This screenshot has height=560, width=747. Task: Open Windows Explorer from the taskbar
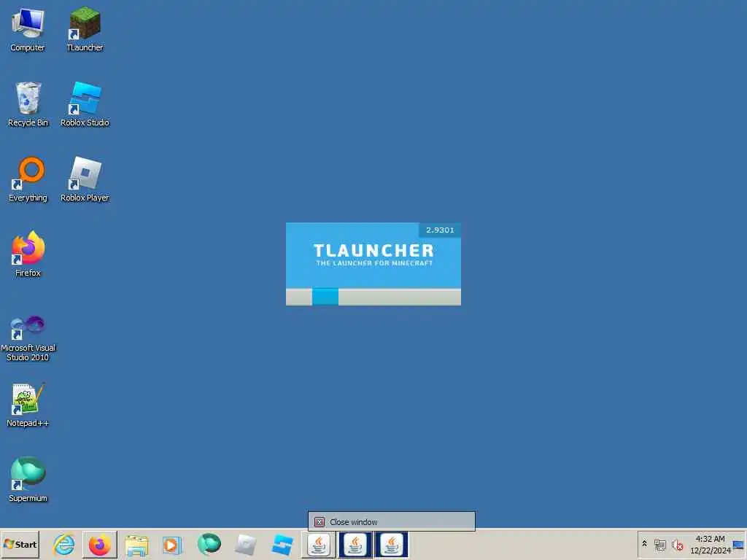pyautogui.click(x=136, y=544)
